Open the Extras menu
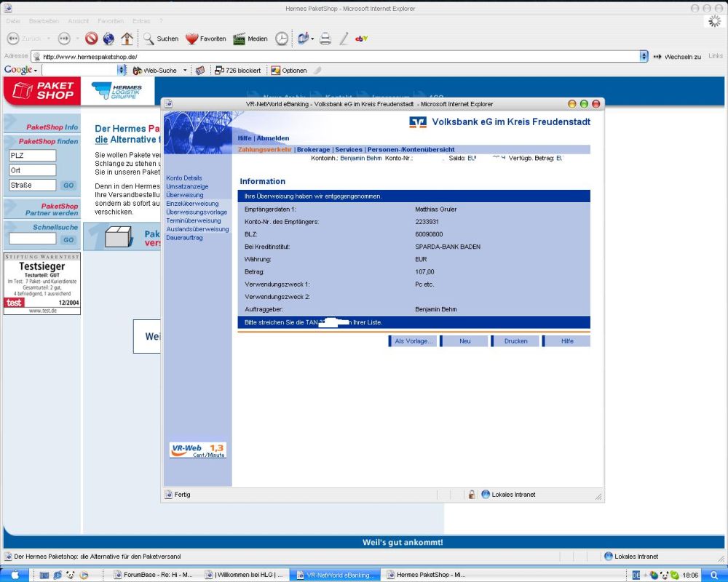This screenshot has height=582, width=728. [141, 21]
